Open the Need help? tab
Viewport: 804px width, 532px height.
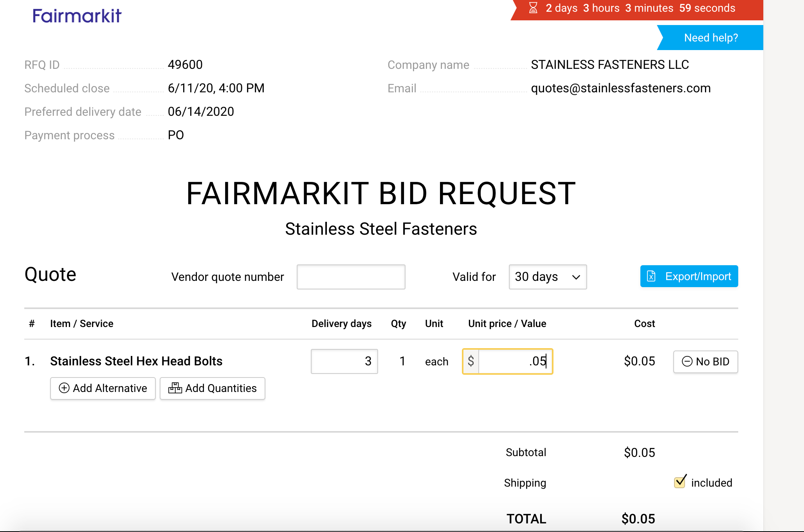[710, 38]
